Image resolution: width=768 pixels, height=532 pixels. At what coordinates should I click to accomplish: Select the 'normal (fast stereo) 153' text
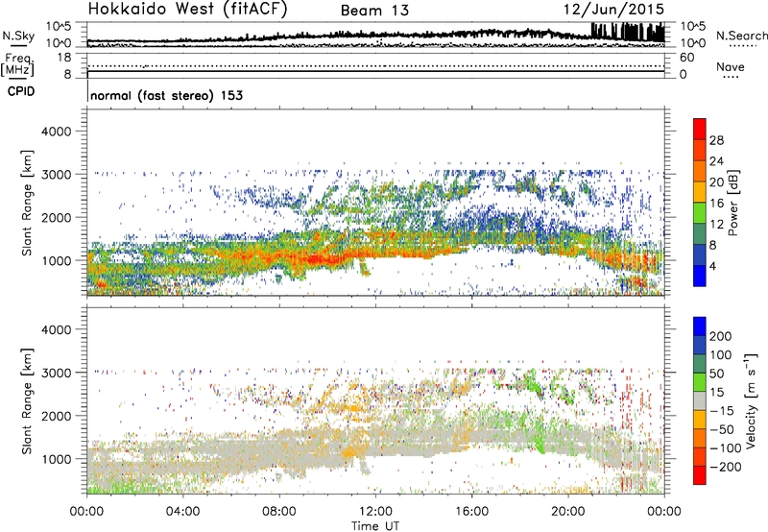click(x=166, y=95)
